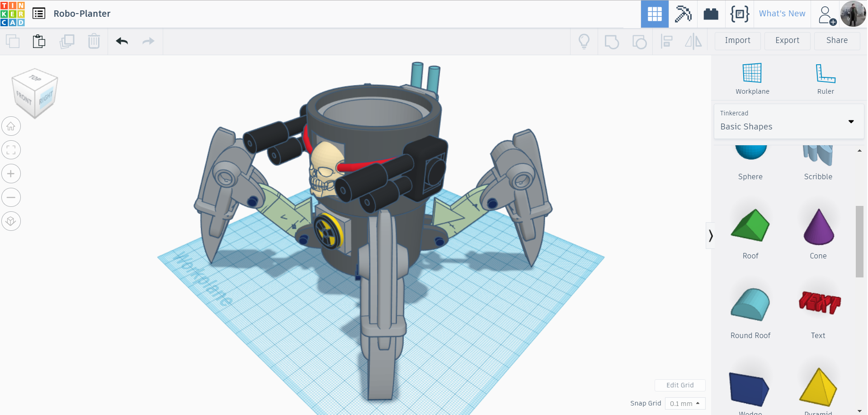Click the Tinkercad logo

click(x=13, y=14)
